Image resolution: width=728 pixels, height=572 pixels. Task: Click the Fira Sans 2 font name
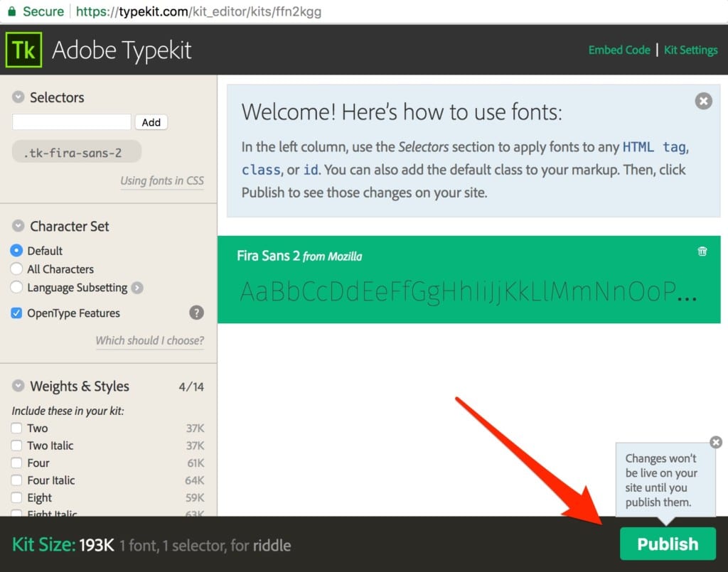[268, 256]
